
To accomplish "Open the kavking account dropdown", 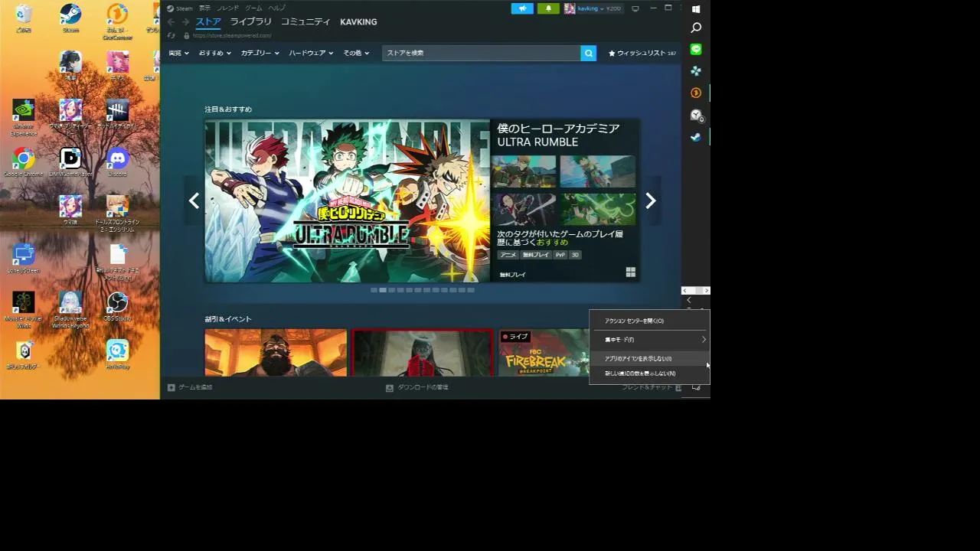I will tap(593, 8).
